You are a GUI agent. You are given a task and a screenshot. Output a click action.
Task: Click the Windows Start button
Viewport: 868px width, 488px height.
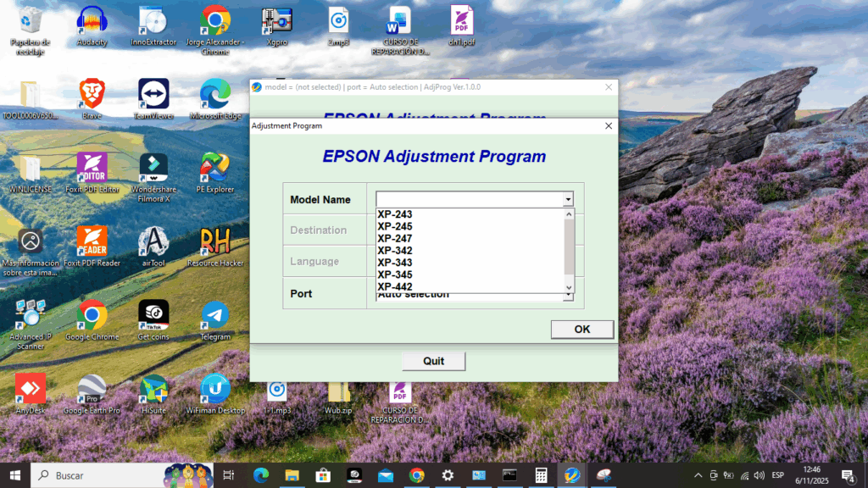15,475
